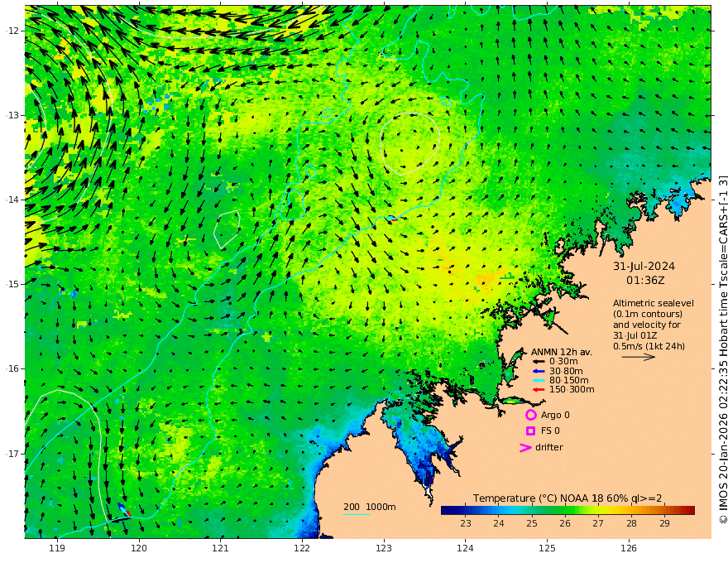
Task: Click the longitude axis label 122
Action: pyautogui.click(x=302, y=549)
